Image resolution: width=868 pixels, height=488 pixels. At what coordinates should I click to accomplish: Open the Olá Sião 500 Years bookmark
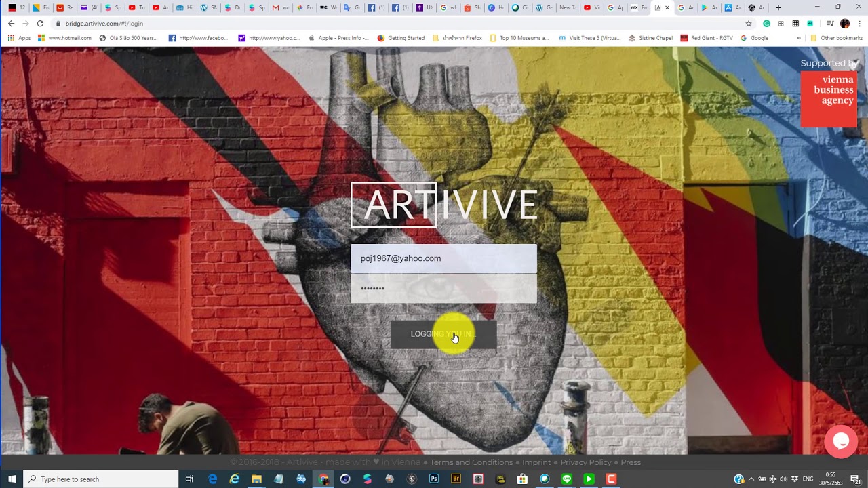129,38
